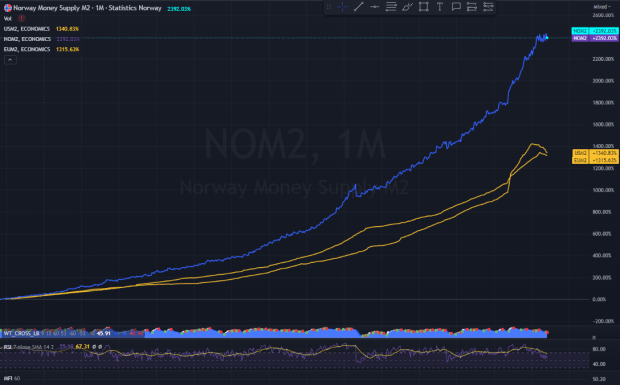Select the horizontal line tool
This screenshot has height=385, width=620.
click(x=374, y=7)
